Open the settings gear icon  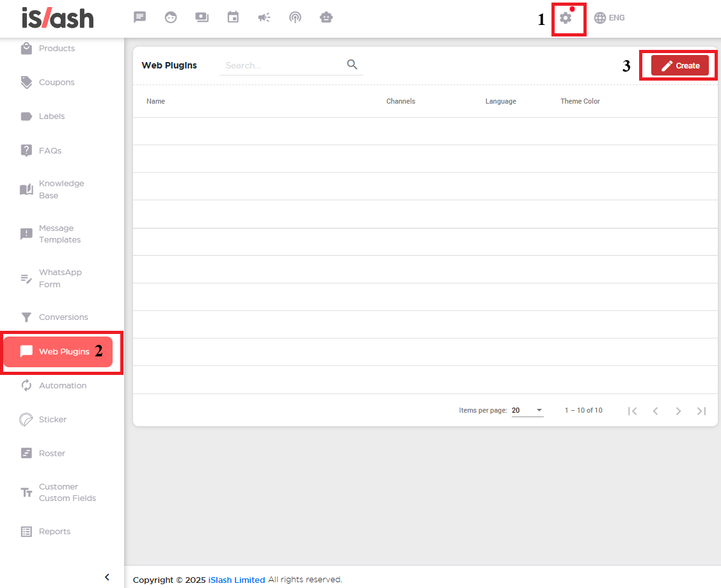(x=566, y=18)
